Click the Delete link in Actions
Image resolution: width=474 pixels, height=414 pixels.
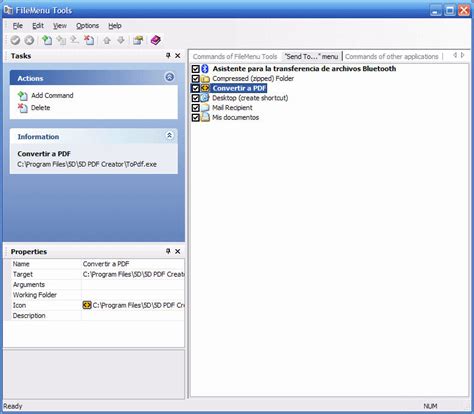coord(40,108)
